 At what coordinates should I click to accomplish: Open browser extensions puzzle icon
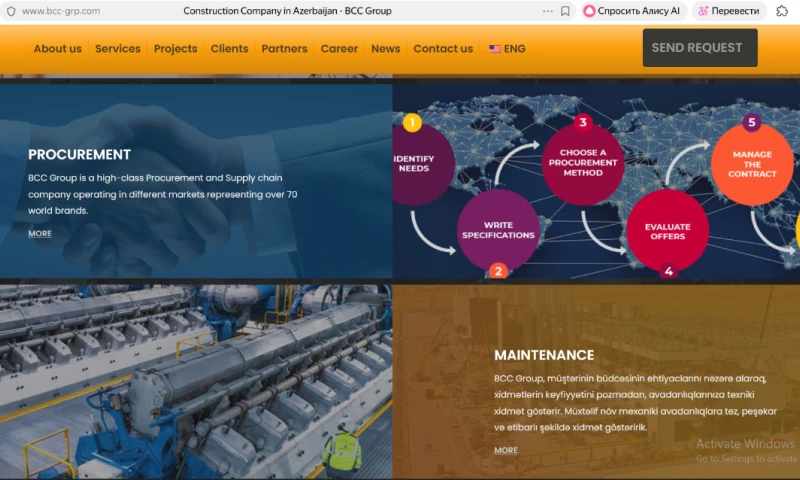[782, 11]
